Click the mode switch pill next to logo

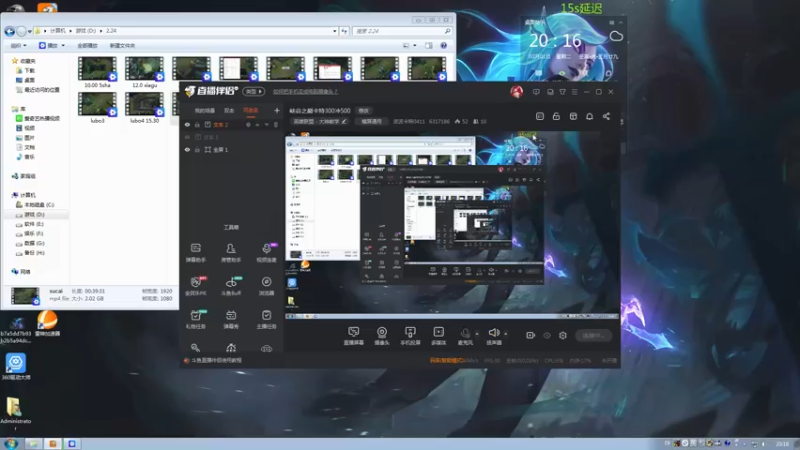254,92
